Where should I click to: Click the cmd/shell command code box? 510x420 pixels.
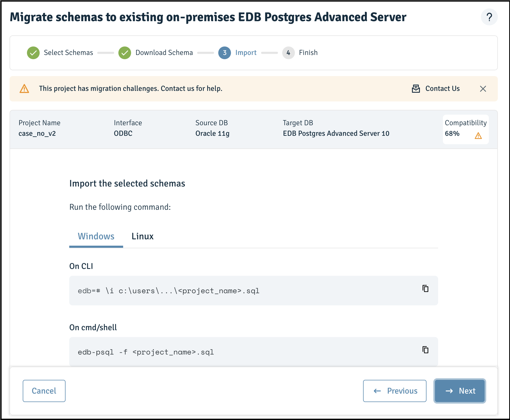pyautogui.click(x=253, y=352)
